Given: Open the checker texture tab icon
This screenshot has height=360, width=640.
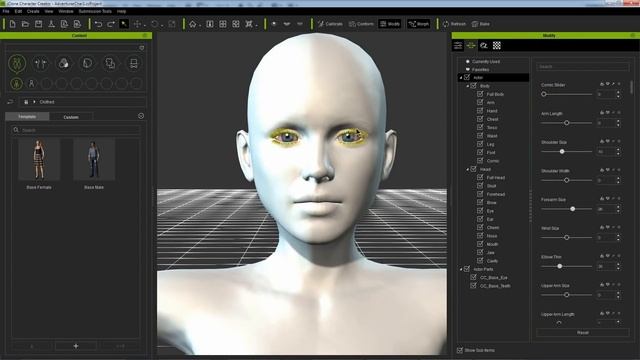Looking at the screenshot, I should coord(497,45).
